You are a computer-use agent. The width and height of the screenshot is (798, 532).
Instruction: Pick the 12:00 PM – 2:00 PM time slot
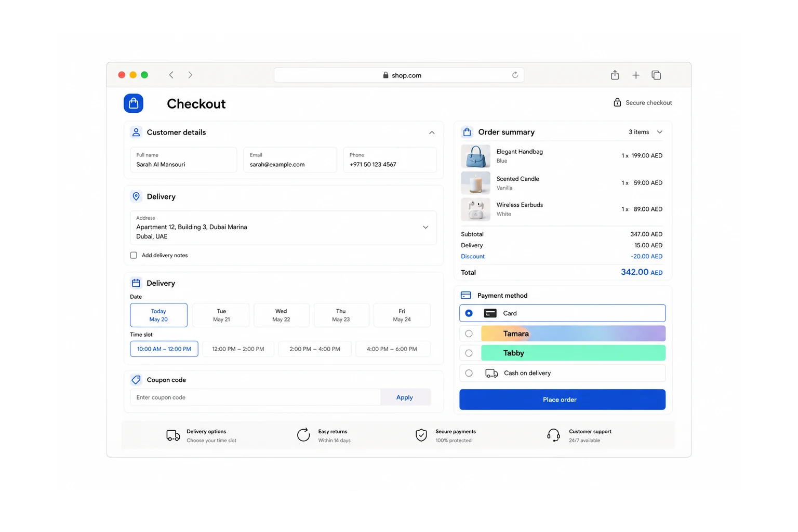238,349
